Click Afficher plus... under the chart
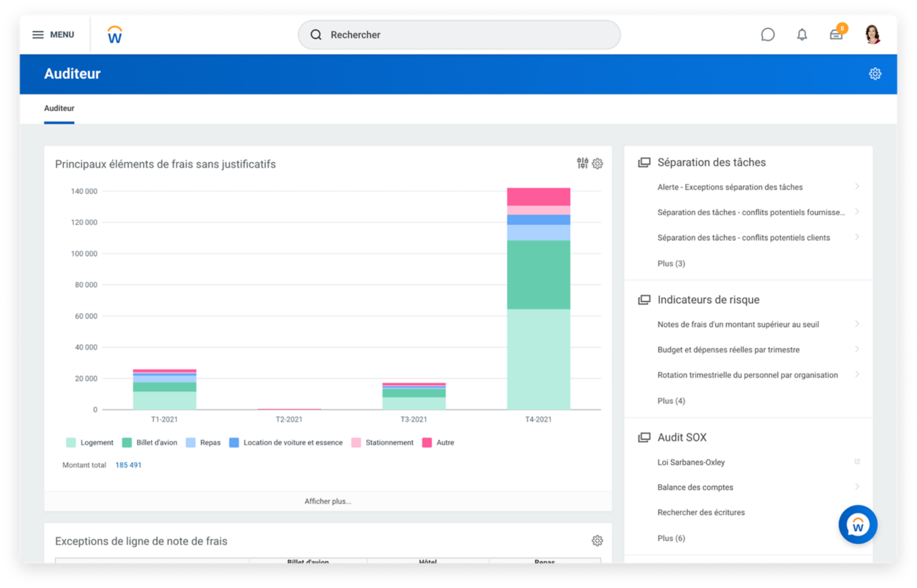Image resolution: width=917 pixels, height=588 pixels. [x=328, y=501]
